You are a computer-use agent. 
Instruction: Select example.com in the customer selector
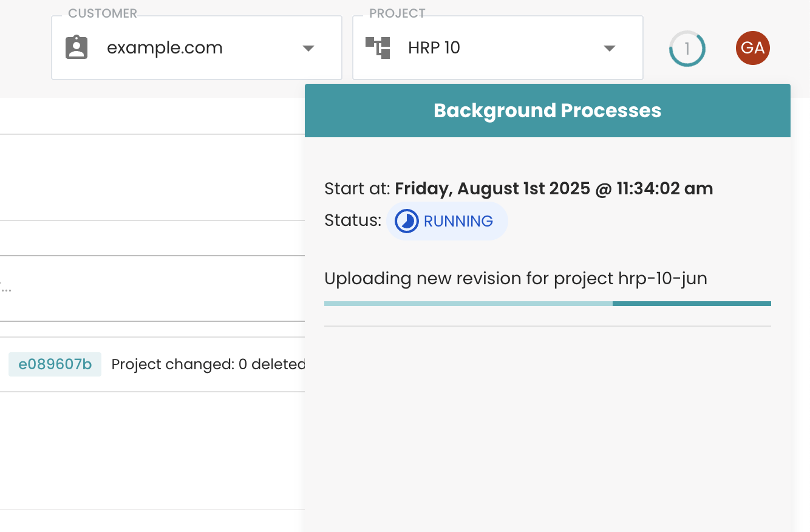click(x=165, y=47)
